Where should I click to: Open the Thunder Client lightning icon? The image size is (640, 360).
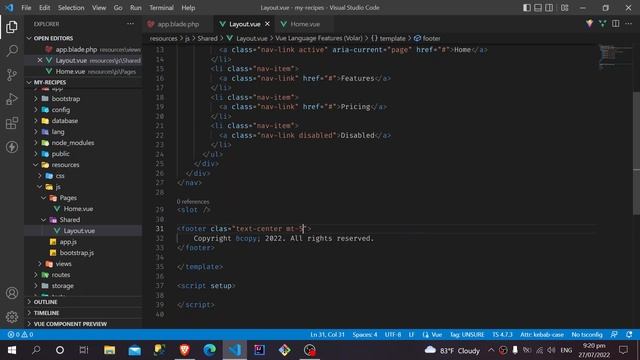(12, 147)
